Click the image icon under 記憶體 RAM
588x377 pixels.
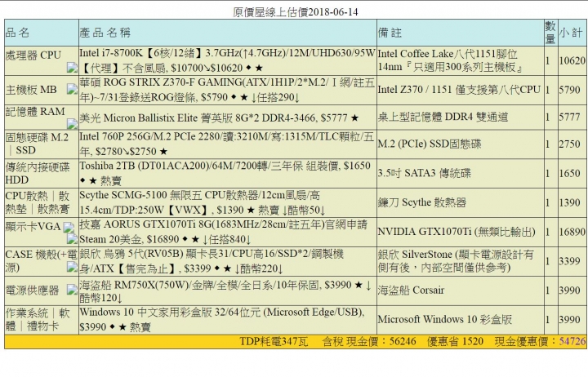72,123
